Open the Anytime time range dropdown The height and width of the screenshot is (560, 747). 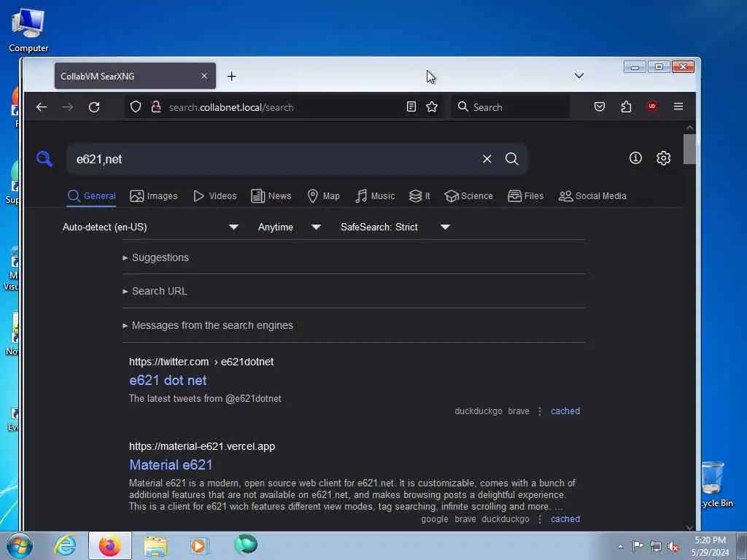click(x=289, y=227)
